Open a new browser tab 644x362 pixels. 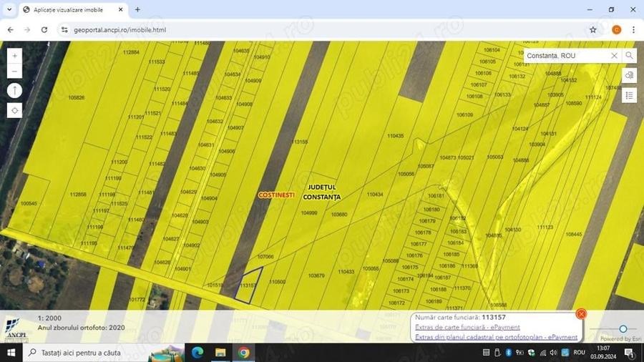click(x=137, y=9)
